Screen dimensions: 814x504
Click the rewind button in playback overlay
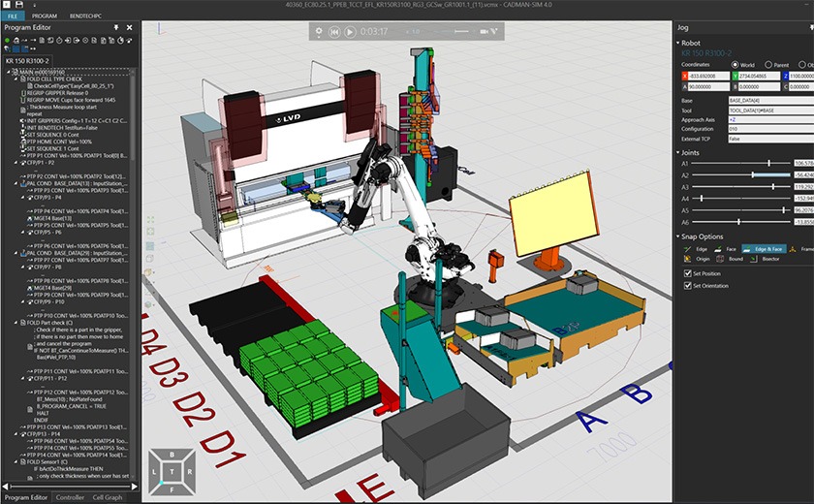pyautogui.click(x=333, y=32)
